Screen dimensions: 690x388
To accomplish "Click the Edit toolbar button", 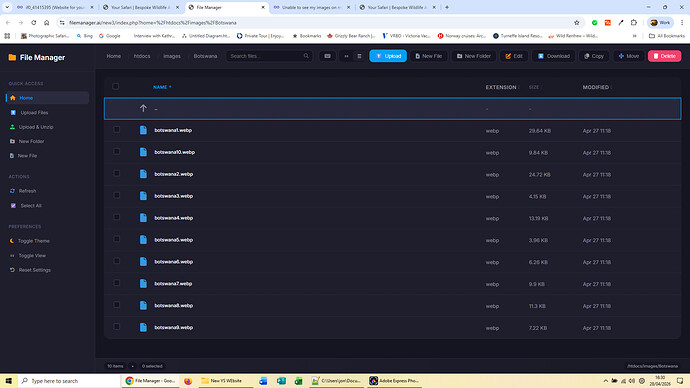I will pyautogui.click(x=514, y=56).
